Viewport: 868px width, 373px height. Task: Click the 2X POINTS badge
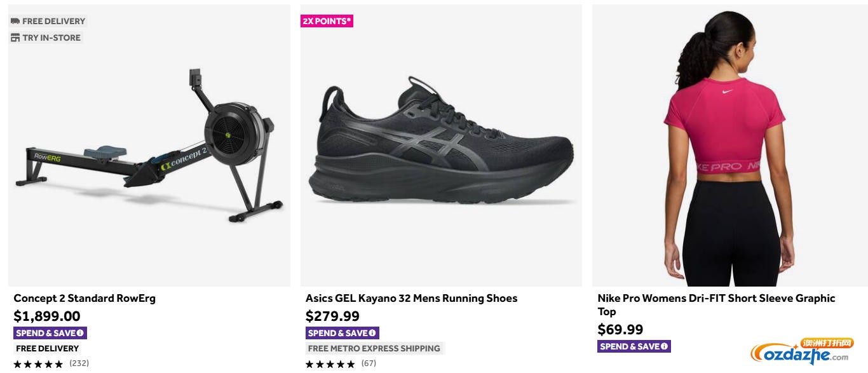coord(327,21)
